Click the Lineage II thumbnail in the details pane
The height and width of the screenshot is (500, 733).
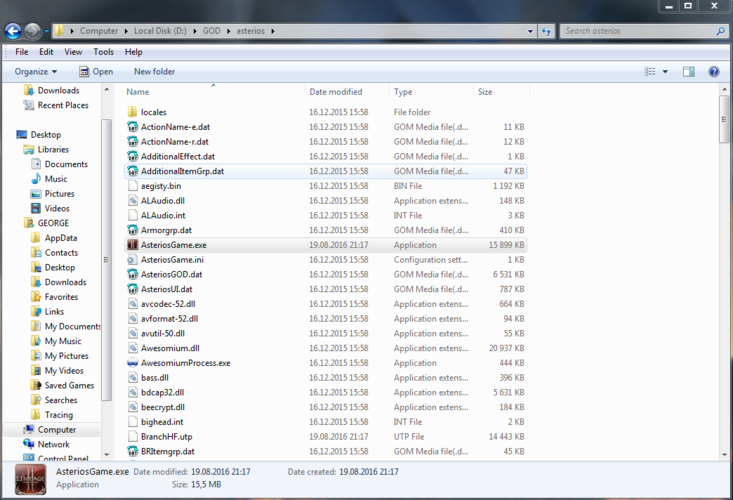(x=31, y=479)
